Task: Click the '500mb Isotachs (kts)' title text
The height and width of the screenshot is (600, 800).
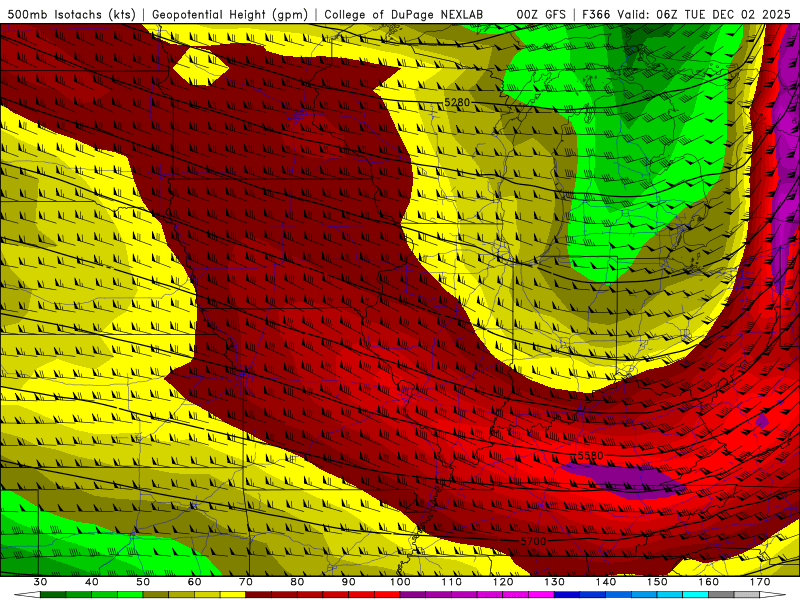Action: [71, 15]
